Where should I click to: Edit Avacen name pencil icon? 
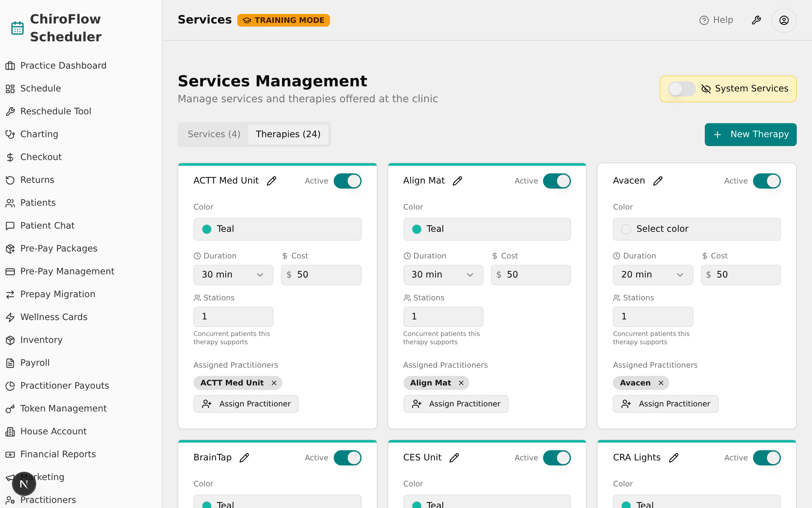pos(658,181)
